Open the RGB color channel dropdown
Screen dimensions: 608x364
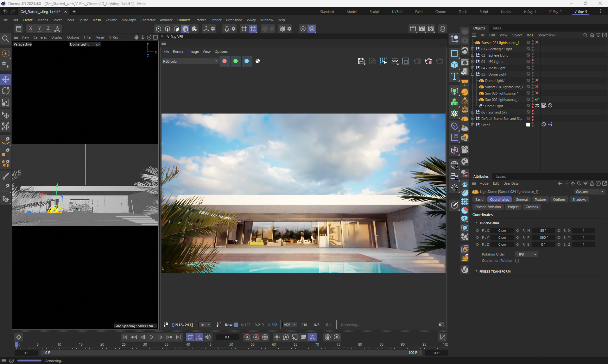(x=190, y=61)
